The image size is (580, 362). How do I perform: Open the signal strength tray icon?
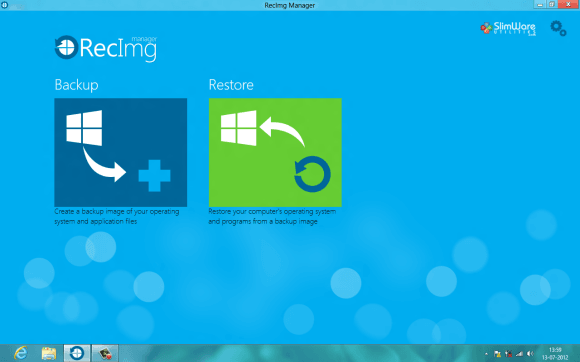point(519,354)
